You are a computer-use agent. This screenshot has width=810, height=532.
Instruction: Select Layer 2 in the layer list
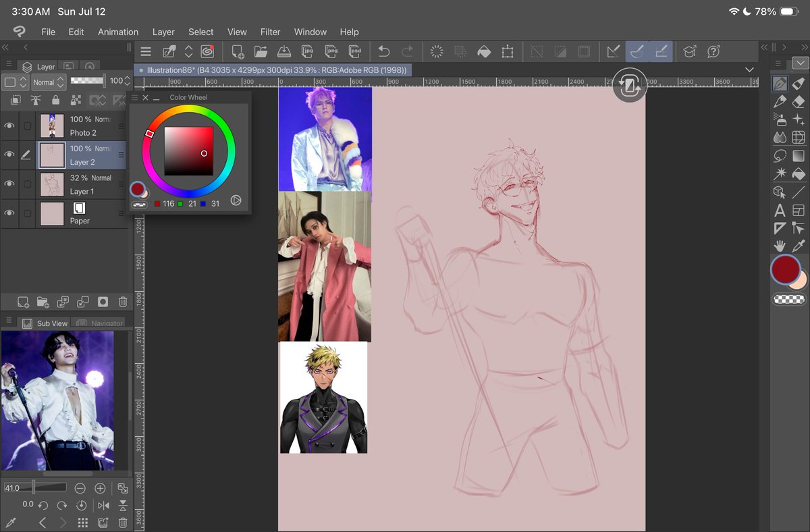(81, 155)
